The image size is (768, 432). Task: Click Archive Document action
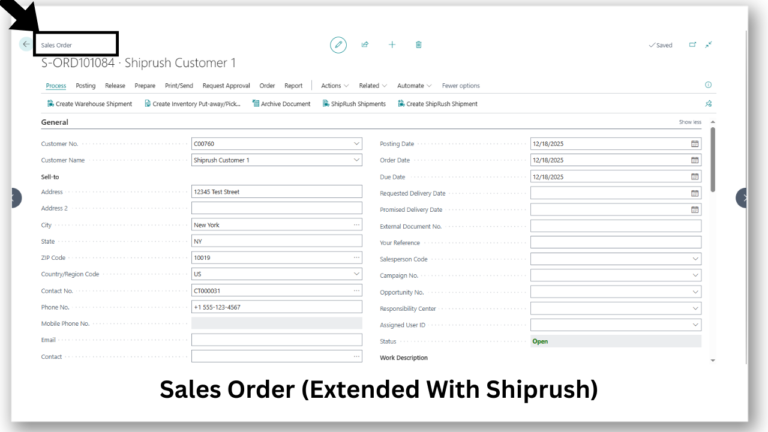click(x=281, y=104)
